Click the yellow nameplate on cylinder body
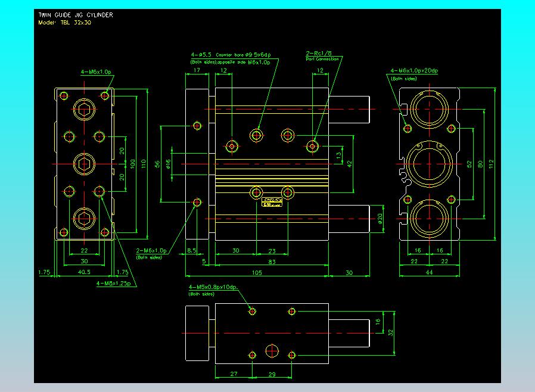Viewport: 535px width, 392px height. click(272, 202)
